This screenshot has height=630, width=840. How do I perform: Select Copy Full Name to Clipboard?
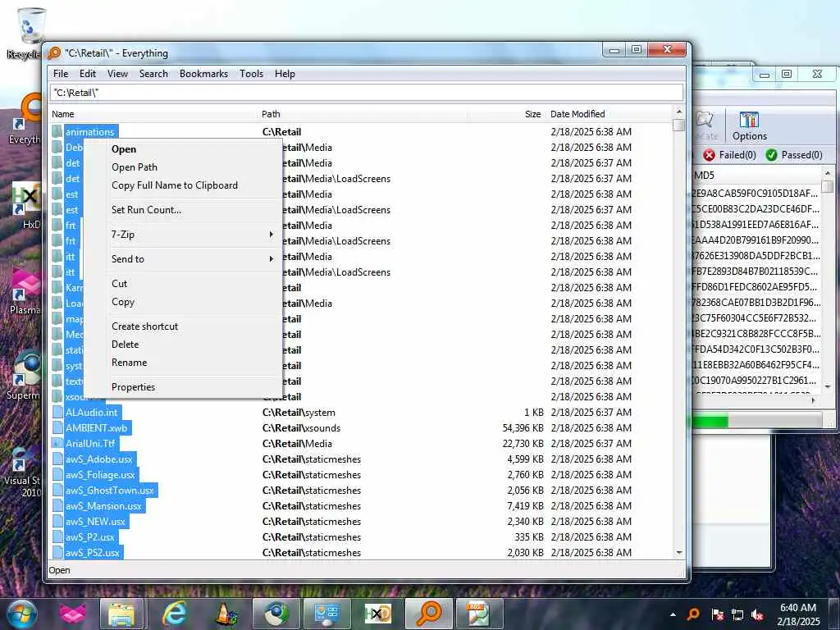pyautogui.click(x=182, y=185)
